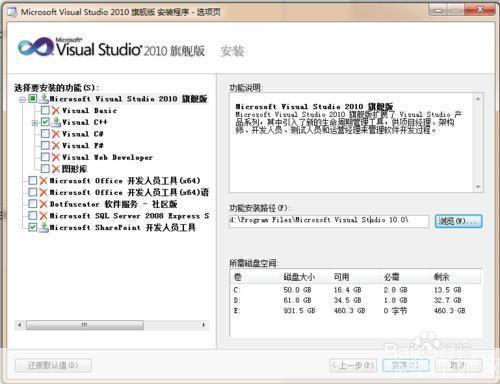Screen dimensions: 500x384
Task: Check the Visual C# feature checkbox
Action: point(45,134)
